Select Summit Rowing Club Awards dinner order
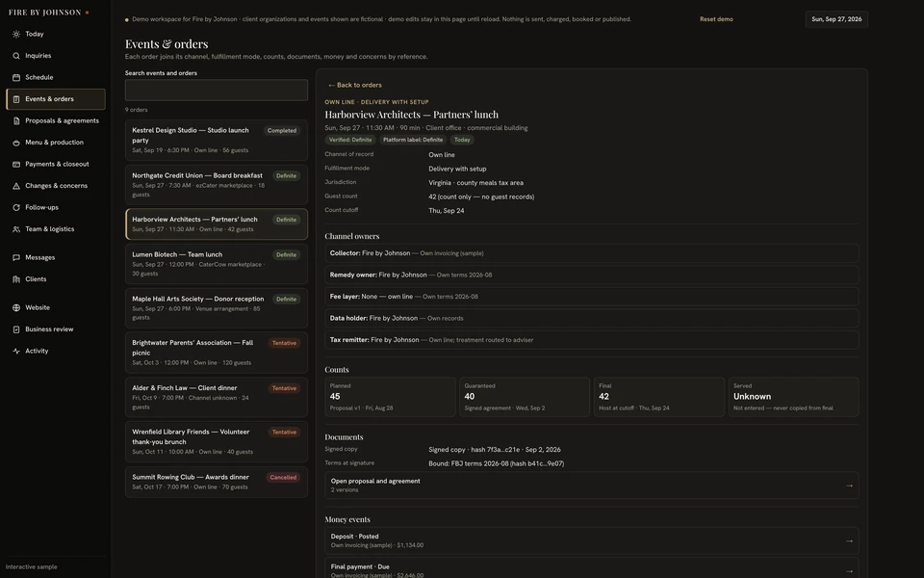Viewport: 924px width, 578px height. point(217,482)
